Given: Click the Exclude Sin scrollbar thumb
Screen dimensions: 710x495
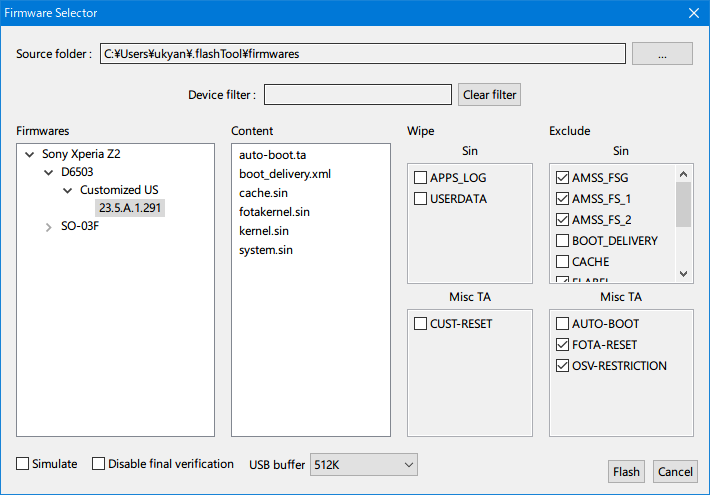Looking at the screenshot, I should pos(683,204).
